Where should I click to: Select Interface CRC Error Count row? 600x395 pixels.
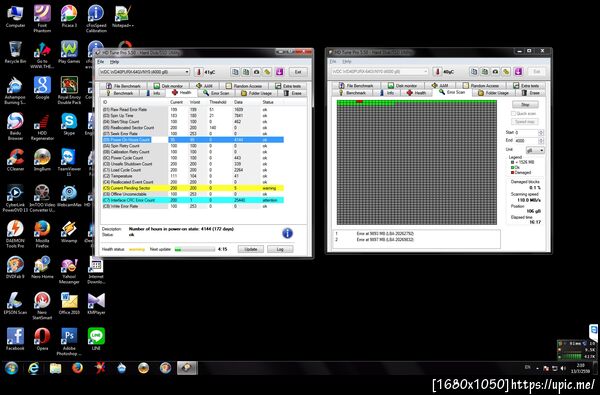click(192, 200)
